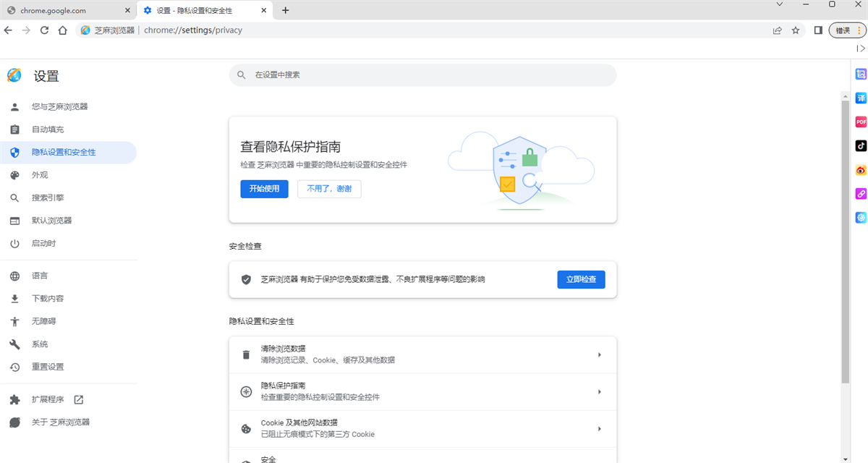The height and width of the screenshot is (463, 868).
Task: Open Weibo from the right sidebar
Action: coord(861,169)
